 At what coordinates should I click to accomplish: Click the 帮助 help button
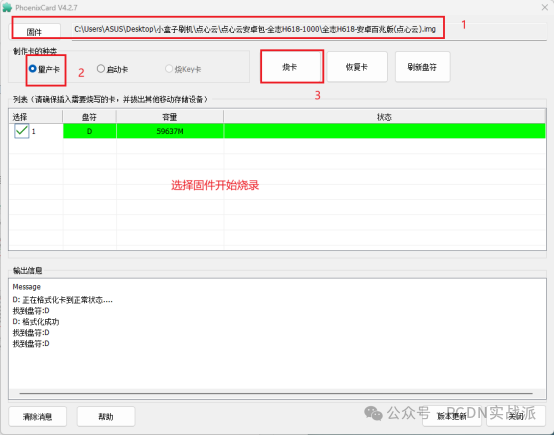click(106, 417)
